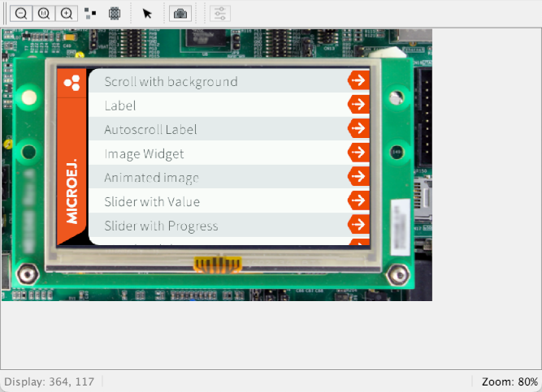The image size is (542, 392).
Task: Reset zoom to actual size
Action: [x=44, y=13]
